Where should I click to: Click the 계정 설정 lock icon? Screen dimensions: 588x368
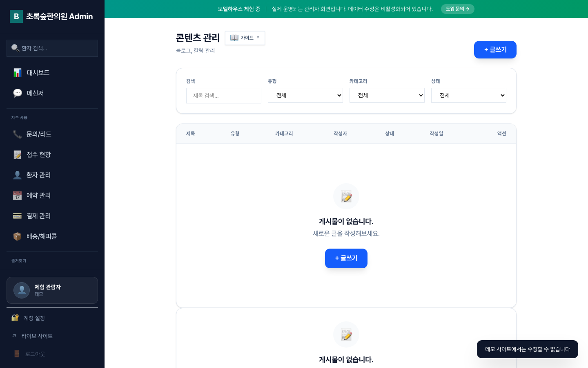click(15, 318)
